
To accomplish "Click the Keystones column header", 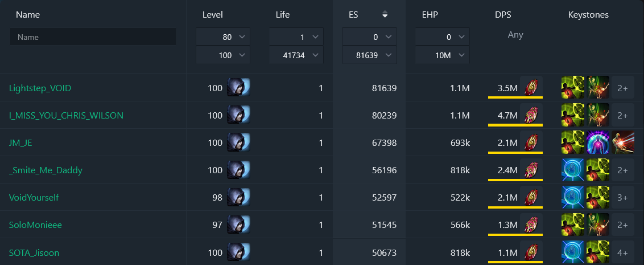I will point(588,15).
